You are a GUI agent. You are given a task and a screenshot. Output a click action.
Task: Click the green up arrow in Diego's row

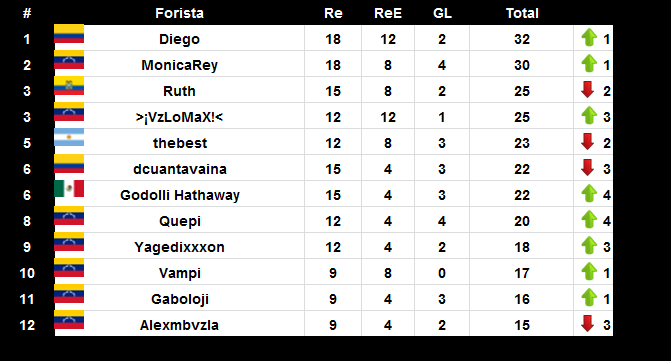point(589,38)
